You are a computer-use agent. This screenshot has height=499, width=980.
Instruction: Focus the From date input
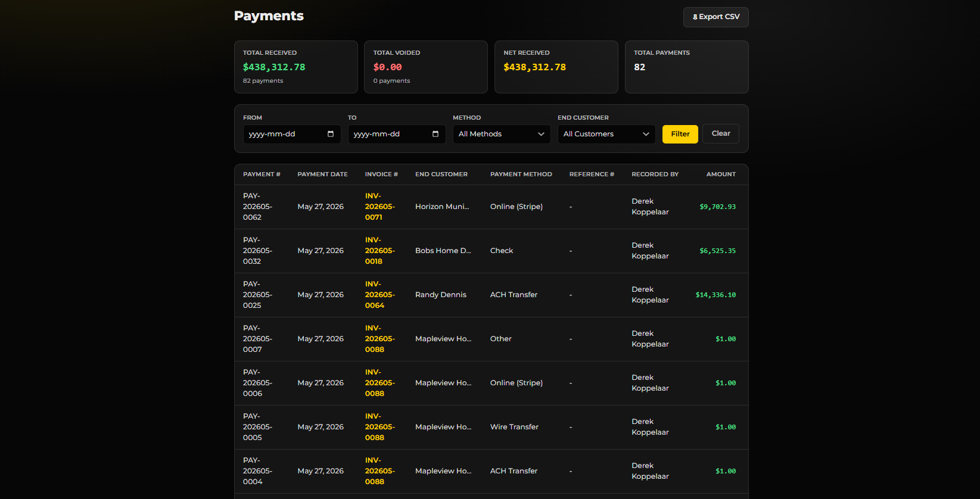coord(292,134)
